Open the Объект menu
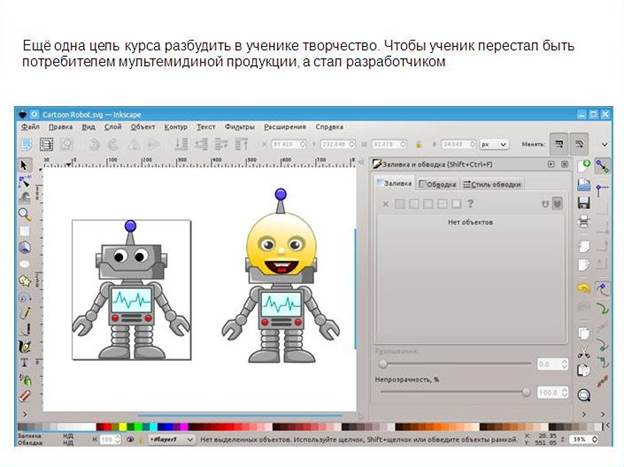 tap(143, 127)
